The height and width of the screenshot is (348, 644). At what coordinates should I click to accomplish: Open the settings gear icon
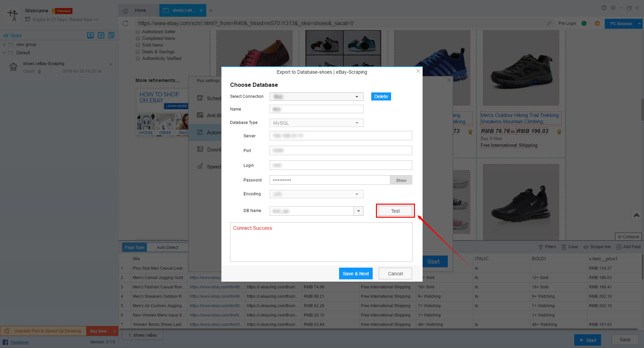tap(613, 8)
